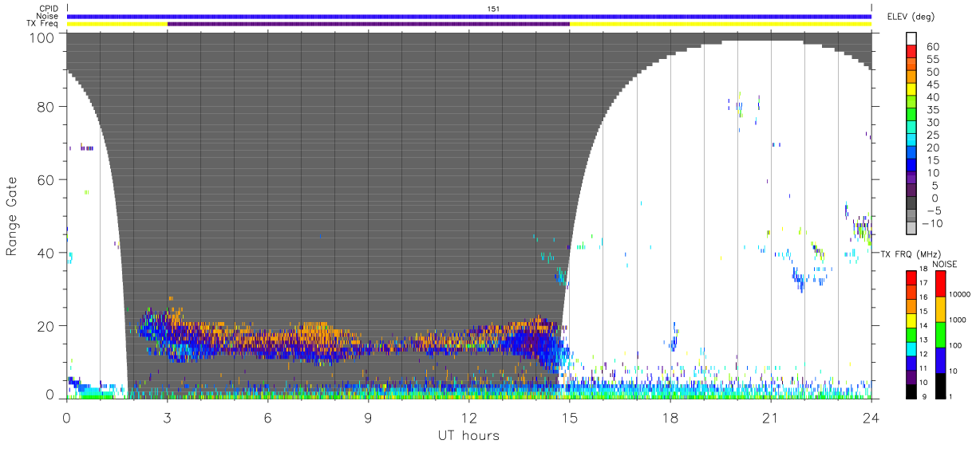This screenshot has height=452, width=980.
Task: Click the green segment of the NOISE colorbar
Action: pos(940,334)
